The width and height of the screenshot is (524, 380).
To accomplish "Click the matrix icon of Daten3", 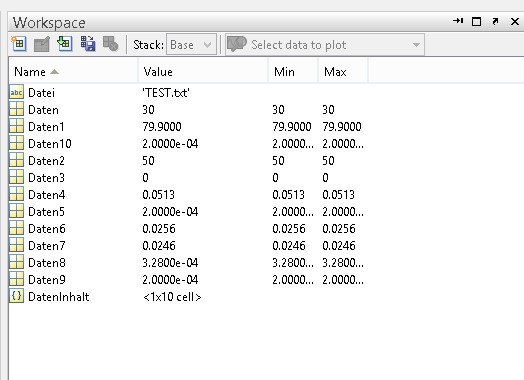I will 16,177.
